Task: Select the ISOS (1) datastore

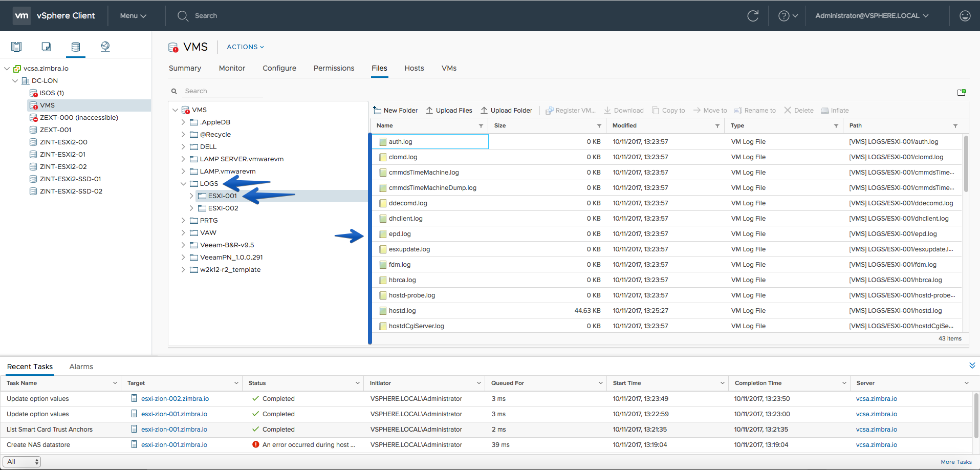Action: point(52,93)
